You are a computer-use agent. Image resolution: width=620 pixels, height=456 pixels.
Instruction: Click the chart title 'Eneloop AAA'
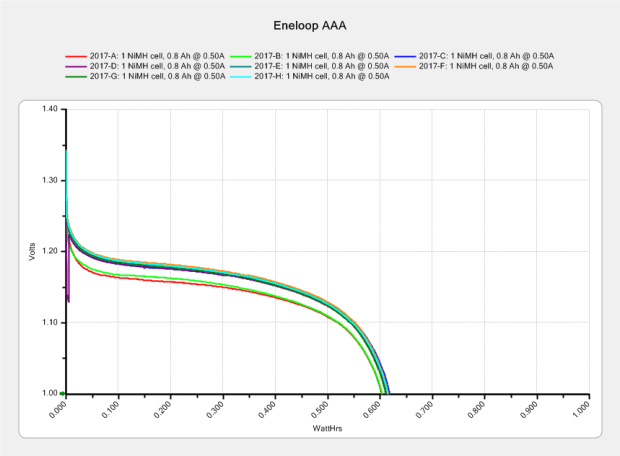tap(310, 26)
